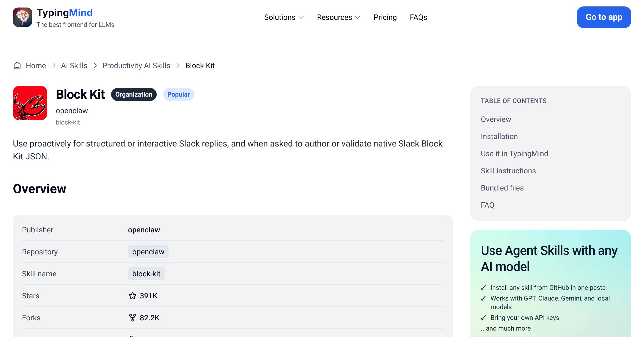
Task: Click the Organization badge
Action: pos(134,94)
